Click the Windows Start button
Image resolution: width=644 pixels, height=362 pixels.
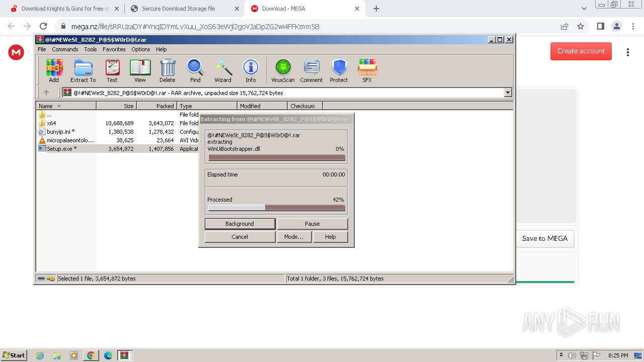click(14, 355)
